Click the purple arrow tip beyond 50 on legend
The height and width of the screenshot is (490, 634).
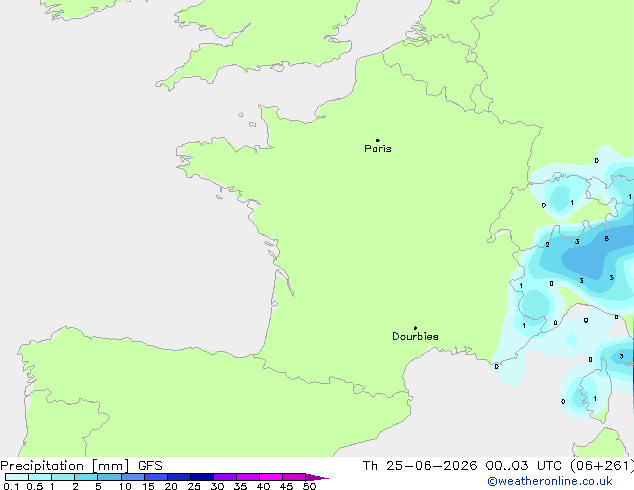click(317, 477)
